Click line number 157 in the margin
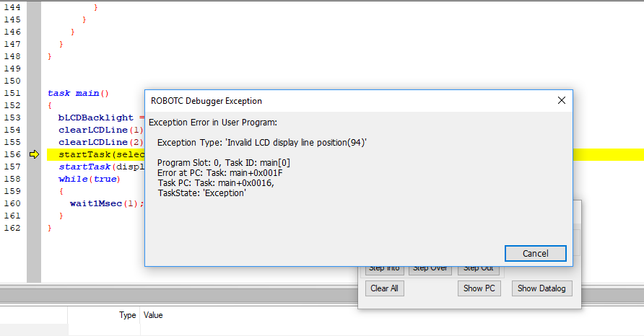Screen dimensions: 644x336 tap(12, 167)
